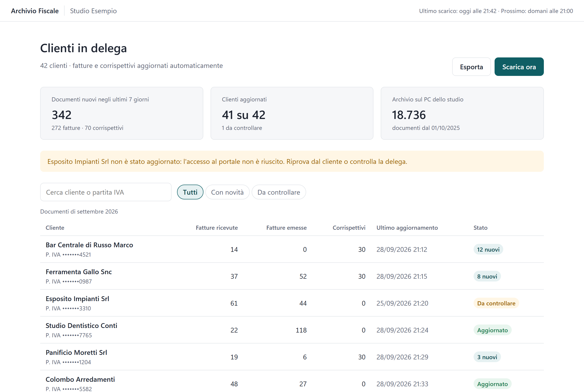Click 272 fatture · 70 corrispettivi text

[87, 128]
